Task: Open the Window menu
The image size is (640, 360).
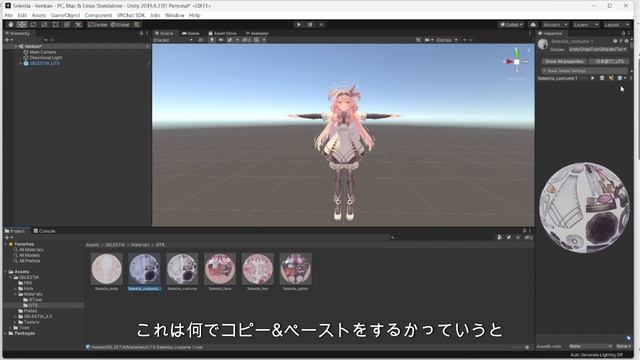Action: point(174,15)
